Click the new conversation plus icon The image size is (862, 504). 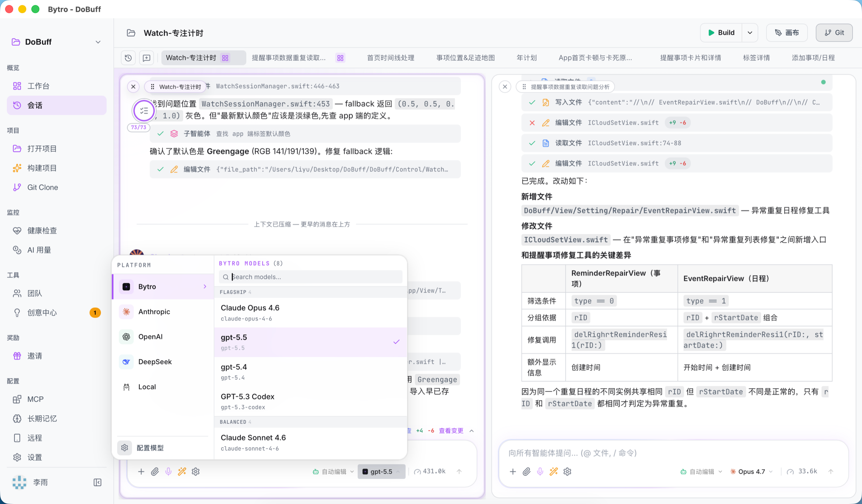146,58
